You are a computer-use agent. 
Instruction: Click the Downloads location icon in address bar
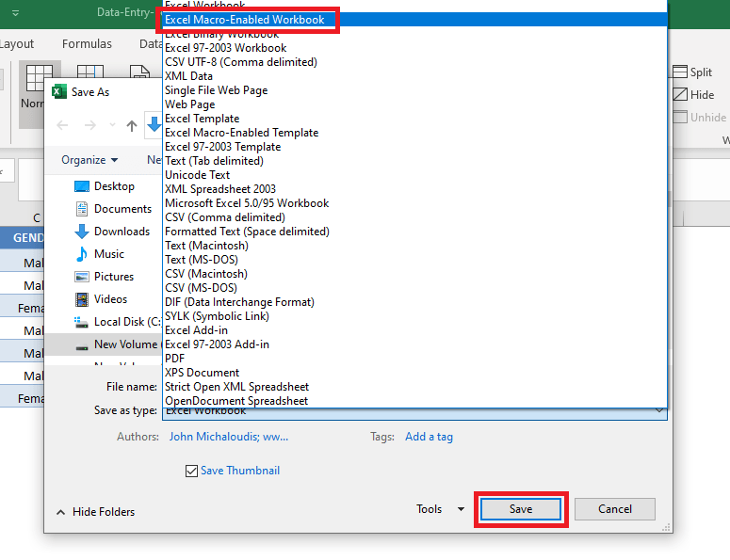pyautogui.click(x=154, y=124)
